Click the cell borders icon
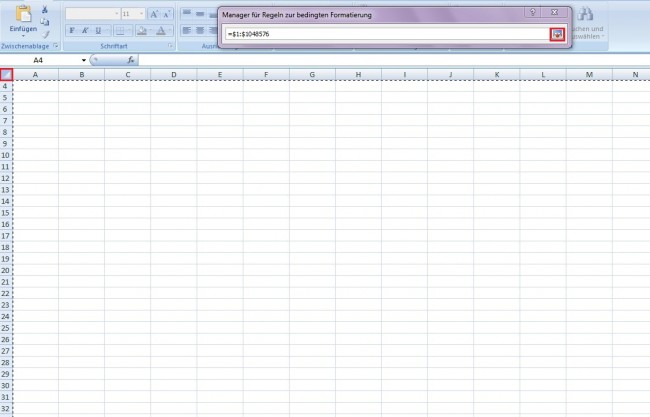 119,30
